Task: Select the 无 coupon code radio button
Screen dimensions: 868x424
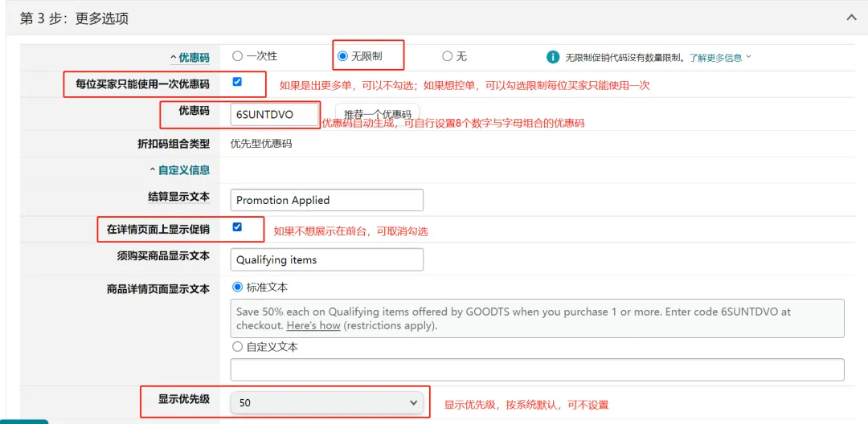Action: [x=448, y=56]
